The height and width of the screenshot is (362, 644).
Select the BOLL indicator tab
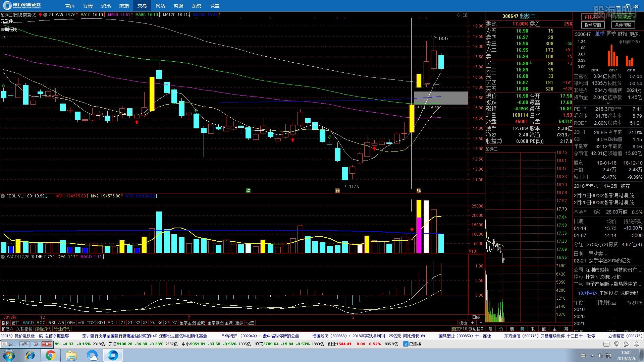click(113, 323)
